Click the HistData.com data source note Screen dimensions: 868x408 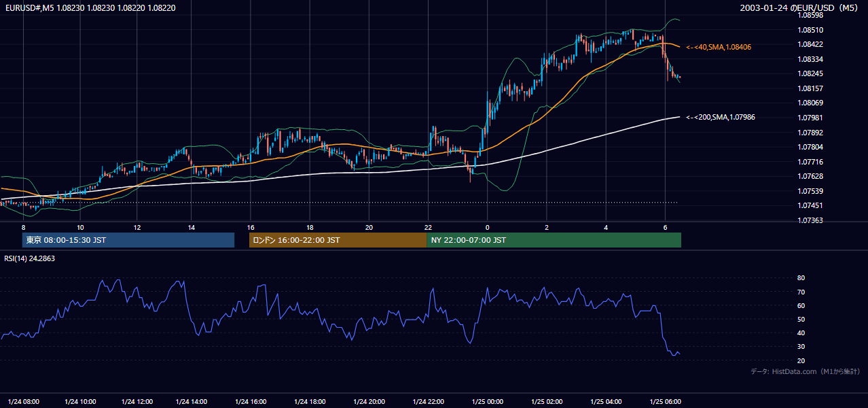(x=806, y=371)
